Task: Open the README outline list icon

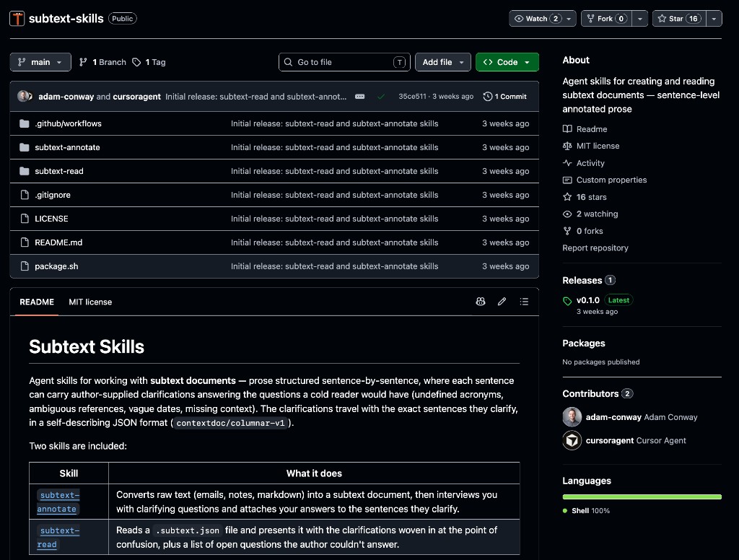Action: point(524,302)
